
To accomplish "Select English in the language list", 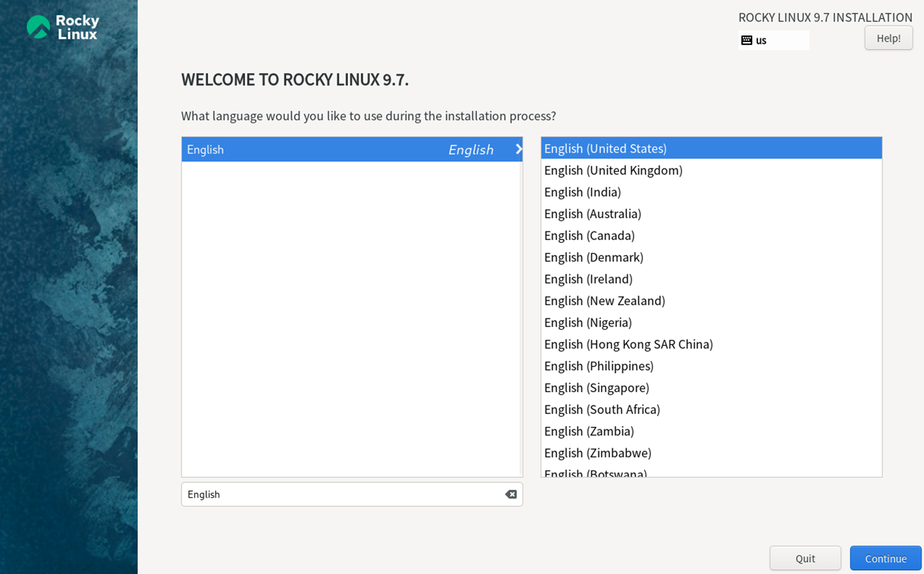I will click(352, 149).
